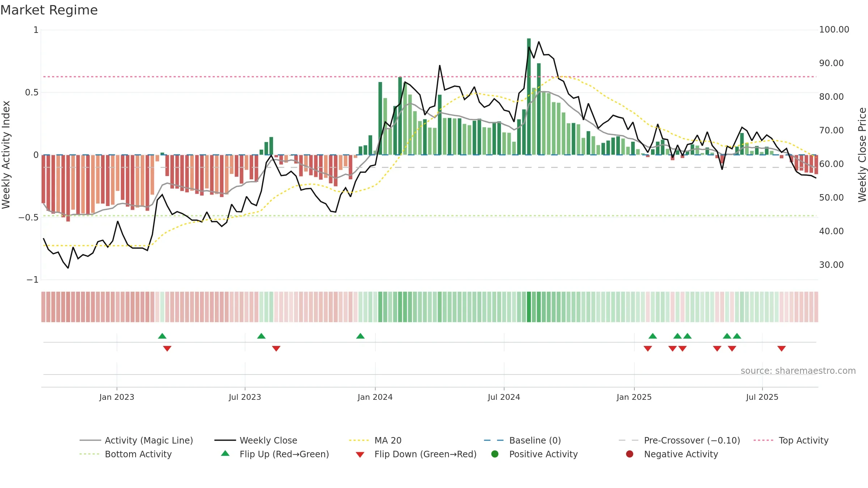
Task: Toggle the Weekly Close legend entry
Action: click(x=256, y=440)
